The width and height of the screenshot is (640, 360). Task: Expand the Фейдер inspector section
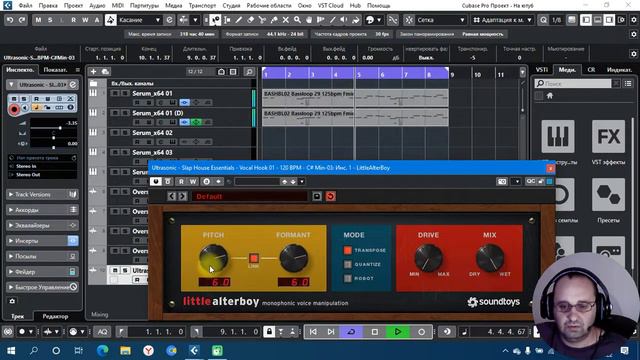coord(42,271)
